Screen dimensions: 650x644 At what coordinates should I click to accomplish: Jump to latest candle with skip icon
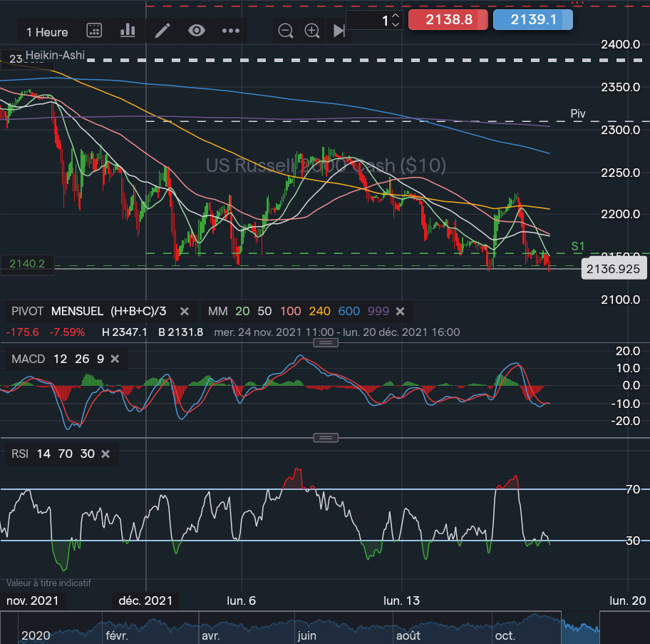pyautogui.click(x=339, y=30)
